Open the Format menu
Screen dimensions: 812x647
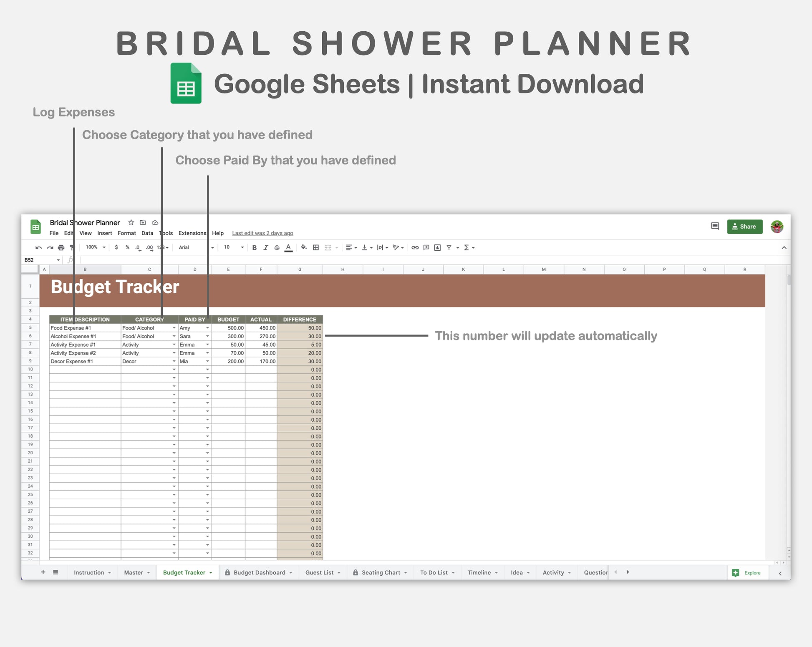pos(126,233)
